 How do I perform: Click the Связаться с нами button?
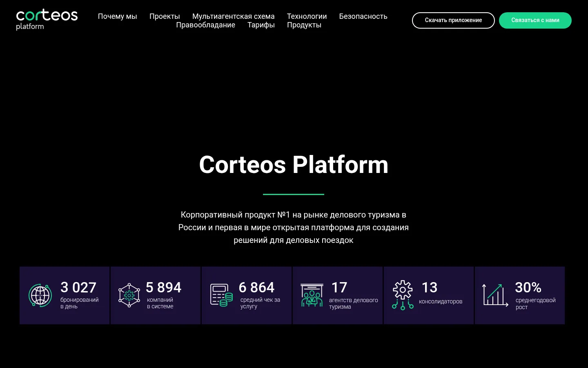pos(535,20)
